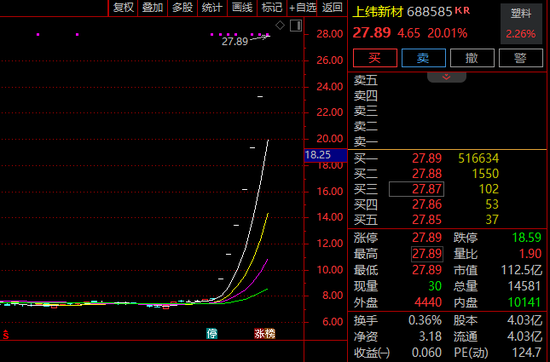The image size is (550, 362).
Task: Open the 复权 adjustment menu
Action: (x=123, y=7)
